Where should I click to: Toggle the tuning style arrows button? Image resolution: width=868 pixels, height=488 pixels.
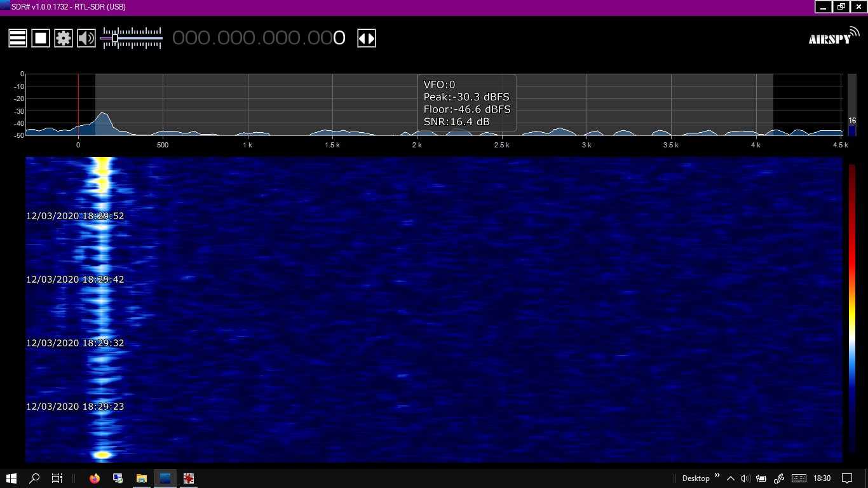[367, 38]
